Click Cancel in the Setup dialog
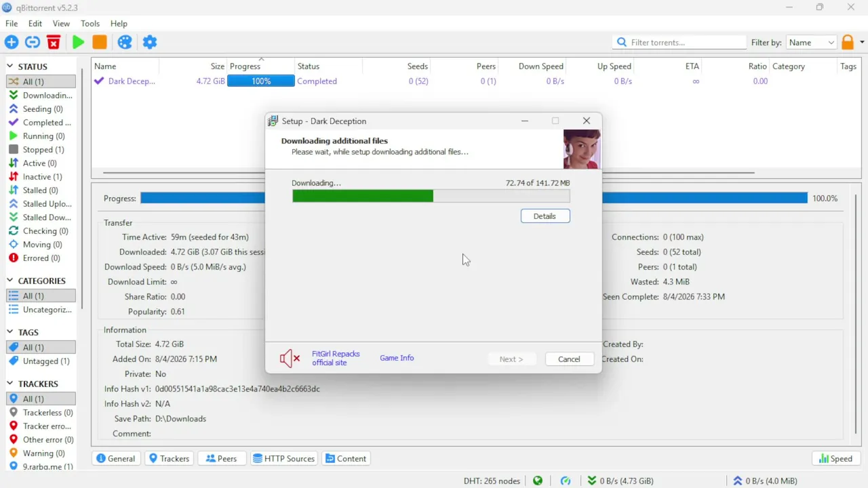 569,359
